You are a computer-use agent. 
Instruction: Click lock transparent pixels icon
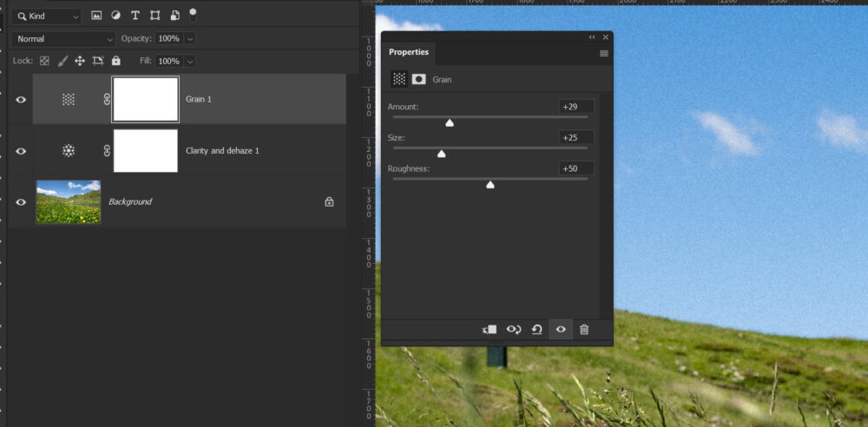click(44, 61)
